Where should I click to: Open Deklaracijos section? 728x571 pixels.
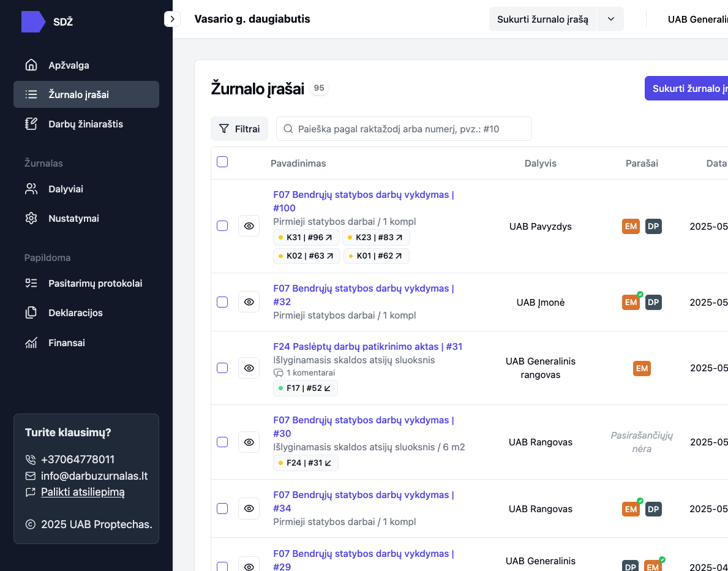[75, 313]
